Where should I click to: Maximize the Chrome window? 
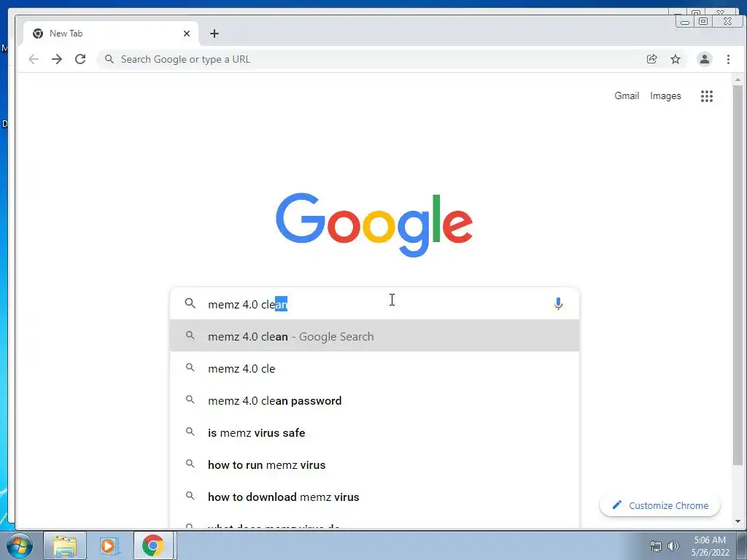pos(703,21)
